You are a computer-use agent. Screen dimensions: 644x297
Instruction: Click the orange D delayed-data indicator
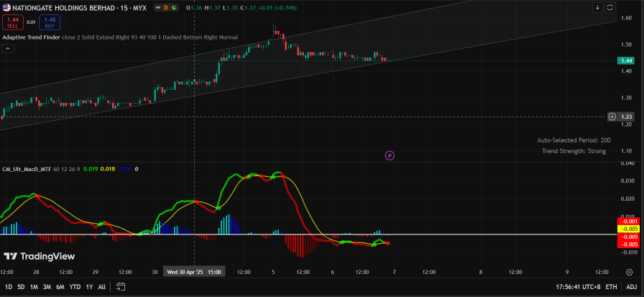[166, 8]
